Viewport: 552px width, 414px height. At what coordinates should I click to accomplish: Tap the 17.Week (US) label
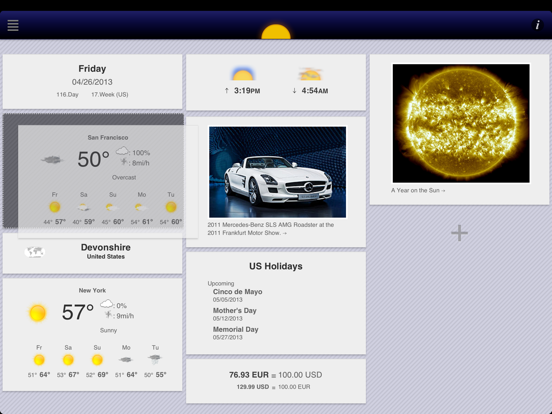[x=109, y=95]
